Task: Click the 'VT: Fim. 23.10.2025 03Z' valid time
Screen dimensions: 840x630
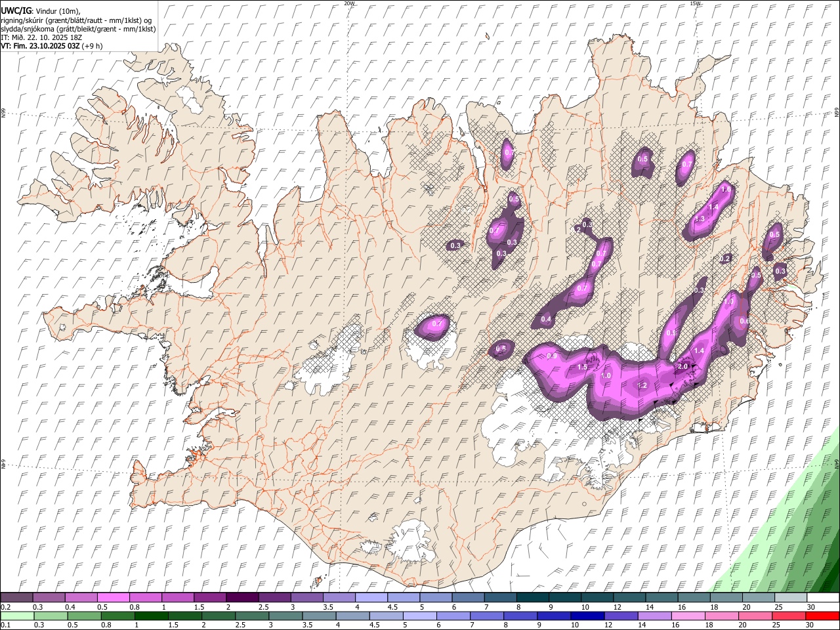Action: pos(40,46)
